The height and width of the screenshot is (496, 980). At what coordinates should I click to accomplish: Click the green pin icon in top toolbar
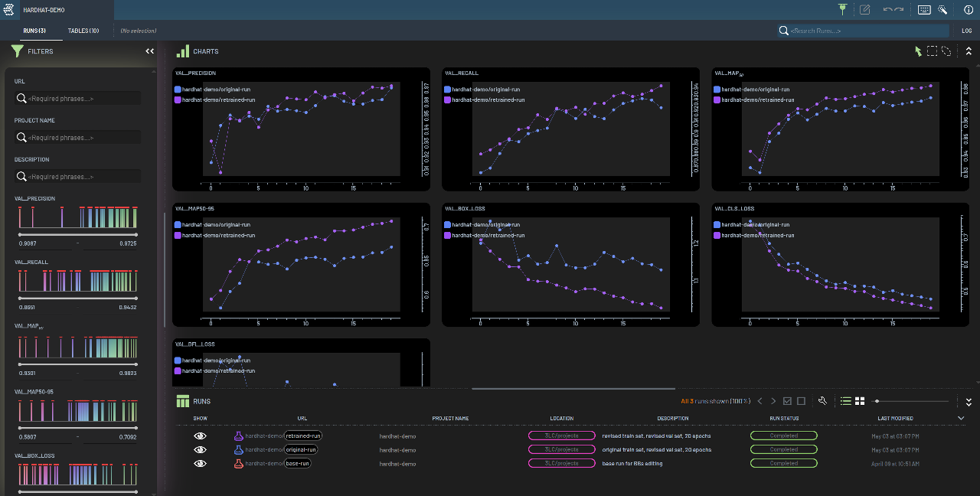coord(843,10)
